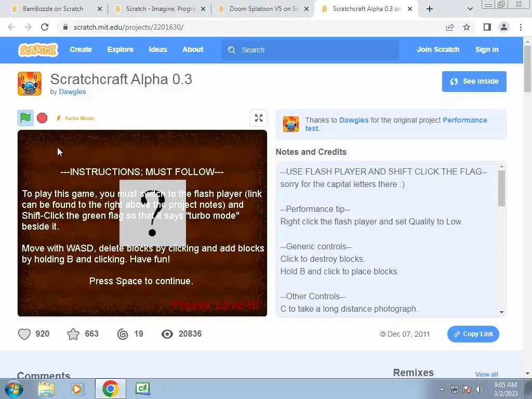Screen dimensions: 532x399
Task: Stop the project with the red stop sign
Action: coord(42,118)
